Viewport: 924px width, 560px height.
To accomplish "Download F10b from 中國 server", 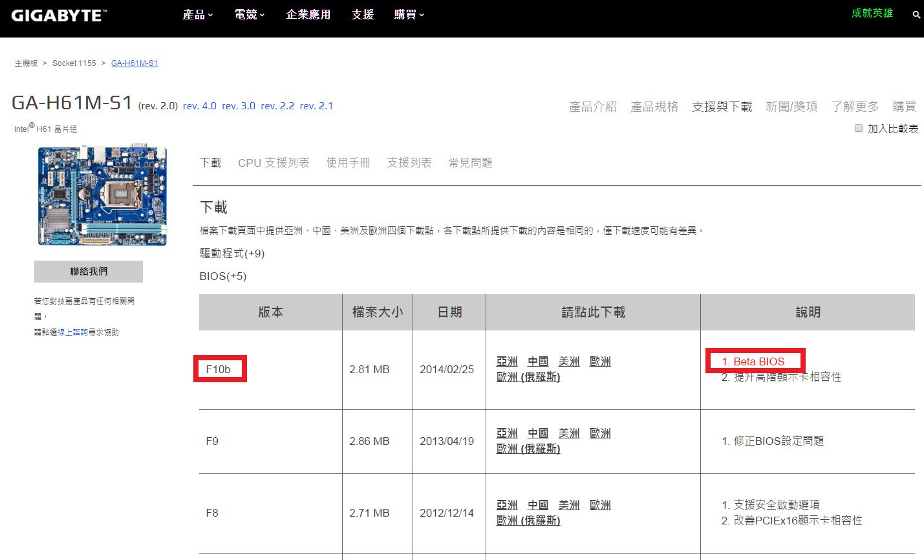I will [x=538, y=361].
